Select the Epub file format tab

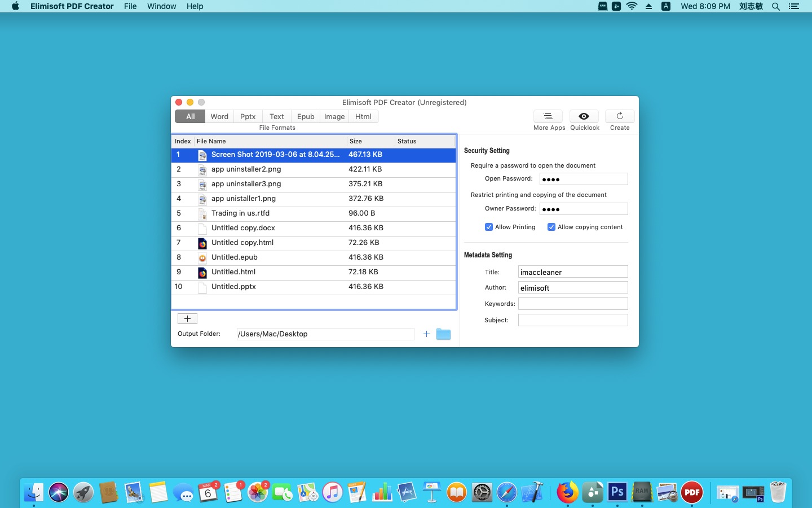tap(306, 116)
